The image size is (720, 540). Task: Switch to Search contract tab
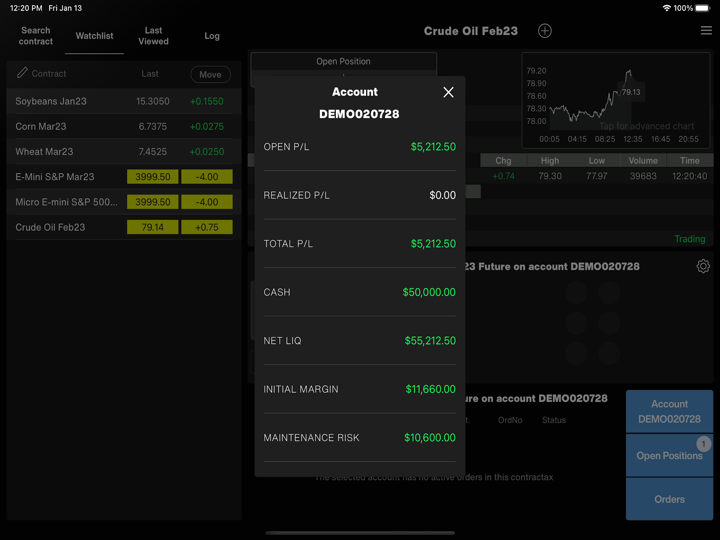36,36
